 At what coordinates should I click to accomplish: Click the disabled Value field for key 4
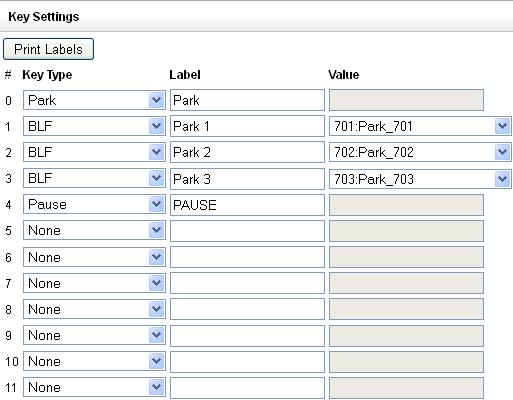(x=406, y=205)
